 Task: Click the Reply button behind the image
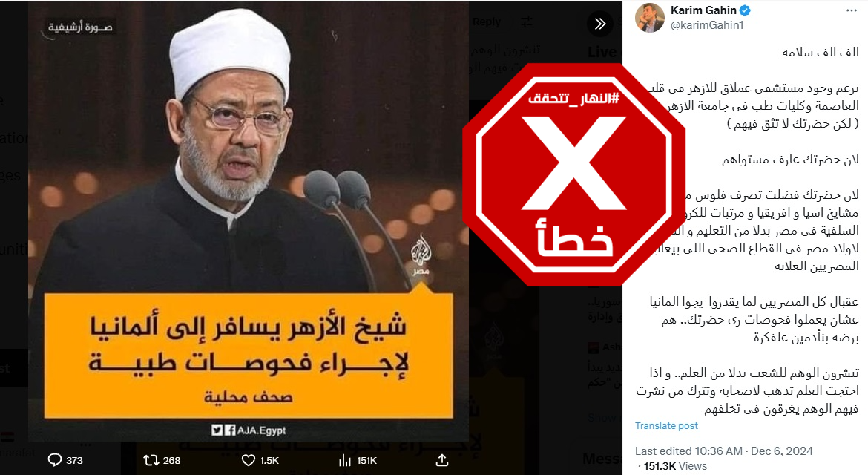pos(487,22)
